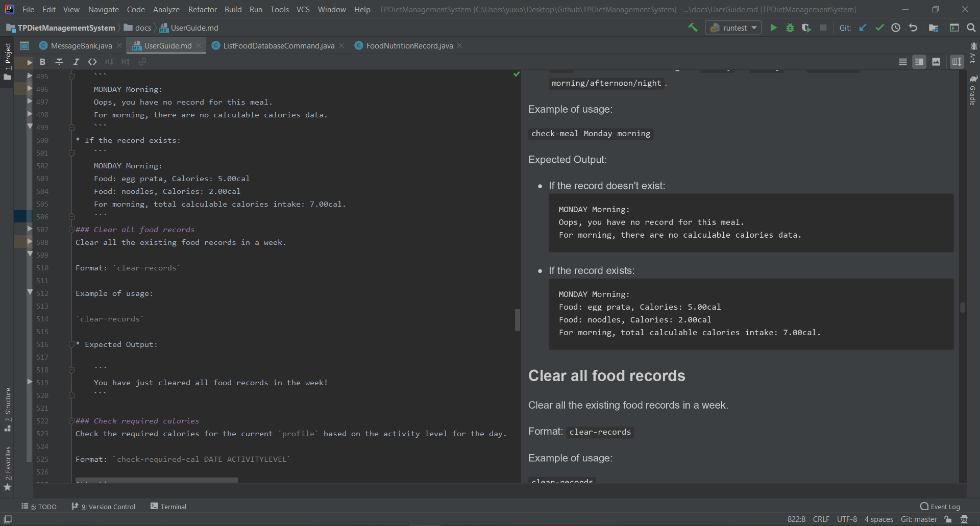This screenshot has width=980, height=526.
Task: Close the UserGuide.md tab
Action: click(199, 45)
